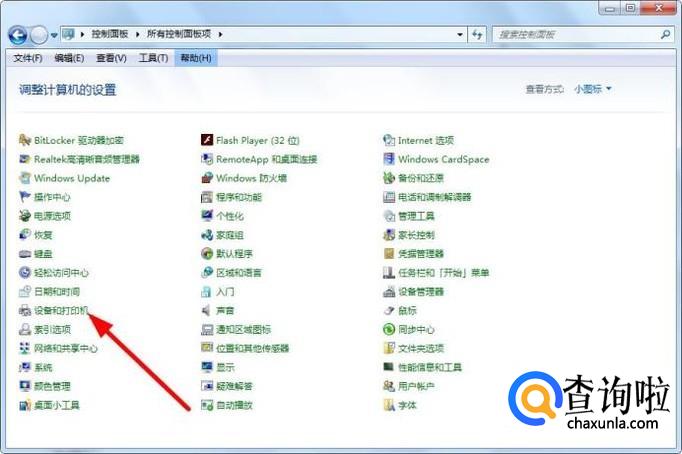Viewport: 682px width, 454px height.
Task: Open the 备份和还原 icon
Action: [x=389, y=178]
